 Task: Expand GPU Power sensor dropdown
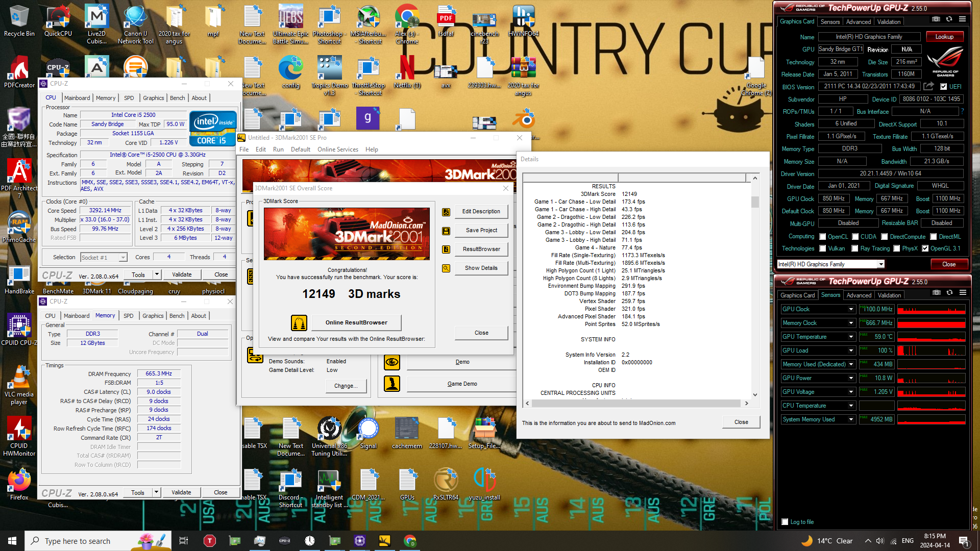coord(851,378)
